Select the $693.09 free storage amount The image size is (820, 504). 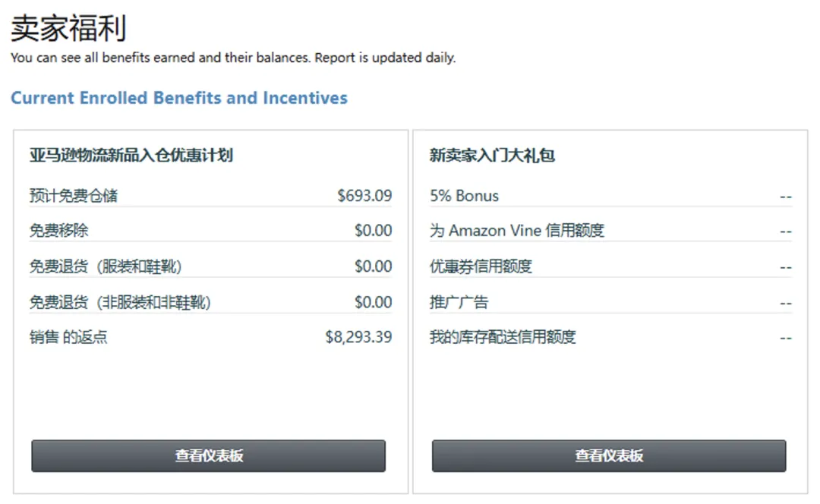coord(364,196)
